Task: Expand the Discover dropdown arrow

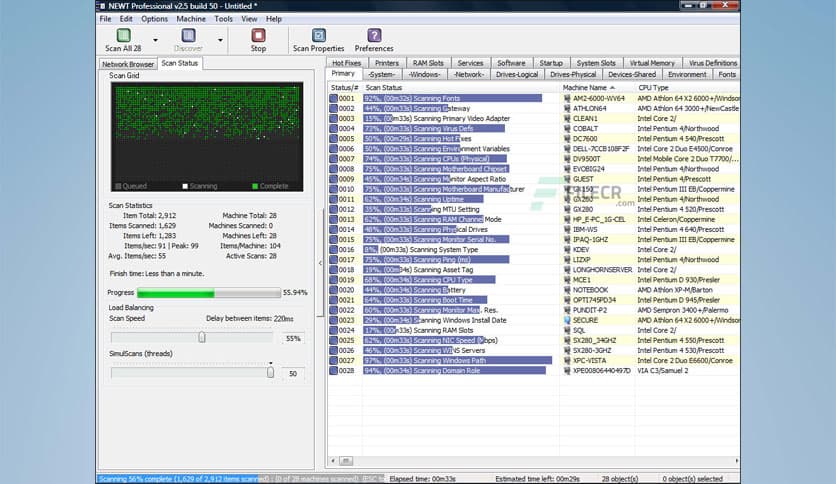Action: 220,40
